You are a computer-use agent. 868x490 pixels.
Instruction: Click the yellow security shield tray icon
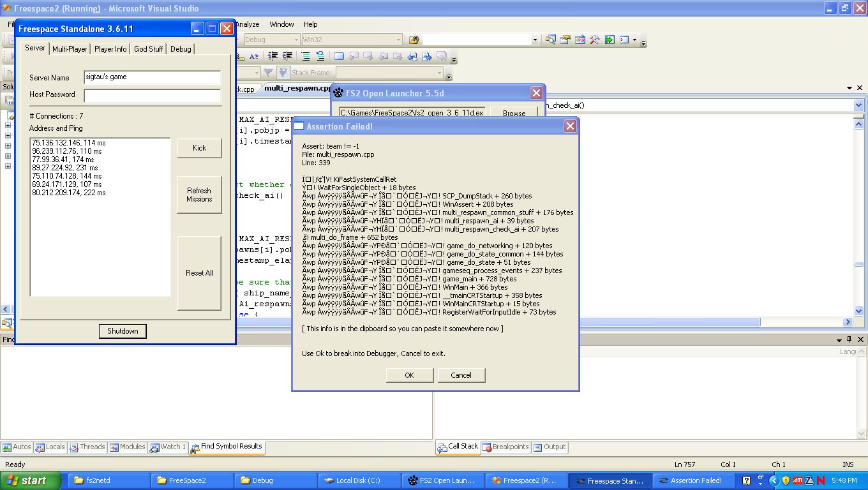786,480
